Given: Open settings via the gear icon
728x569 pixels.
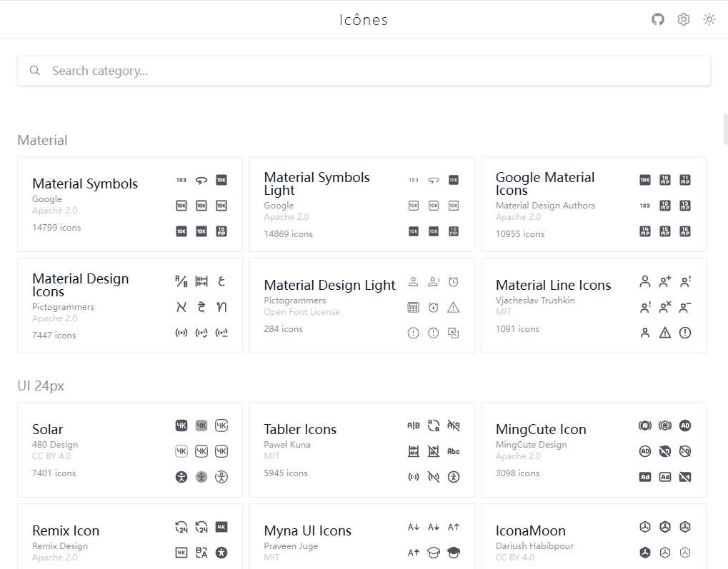Looking at the screenshot, I should click(x=684, y=19).
